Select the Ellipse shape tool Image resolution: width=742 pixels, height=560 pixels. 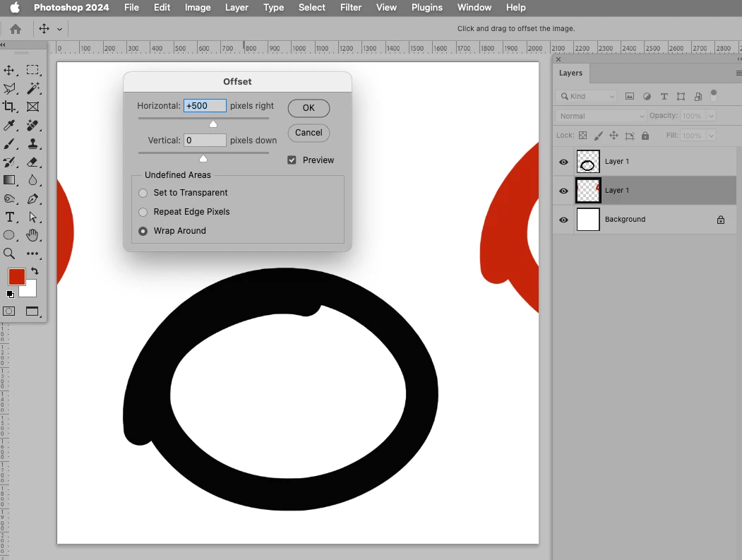pos(9,235)
